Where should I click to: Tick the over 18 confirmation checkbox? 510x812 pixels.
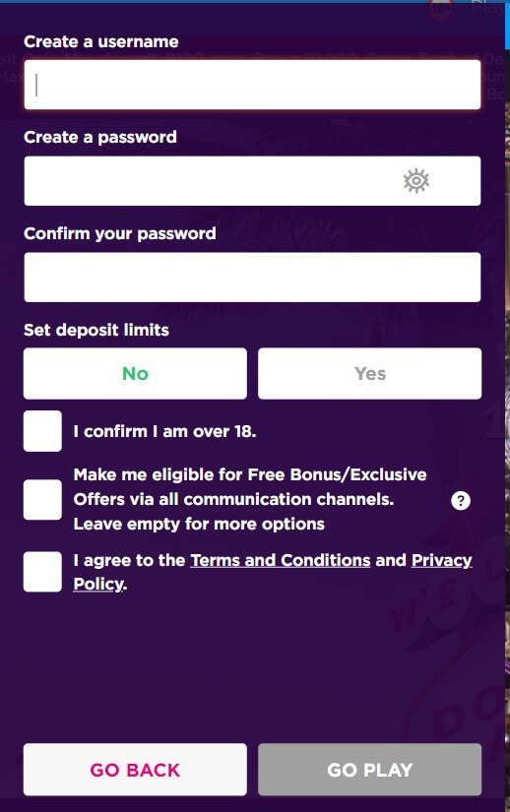coord(42,431)
